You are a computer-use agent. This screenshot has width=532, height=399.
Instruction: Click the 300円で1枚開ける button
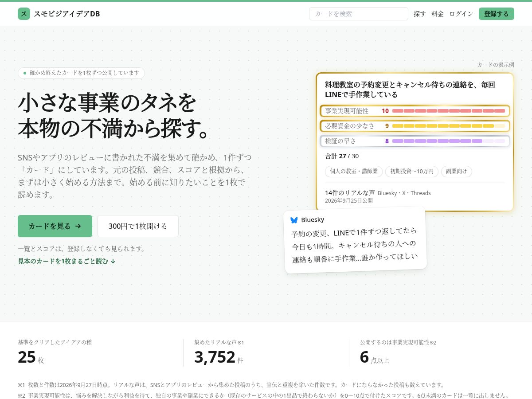138,226
